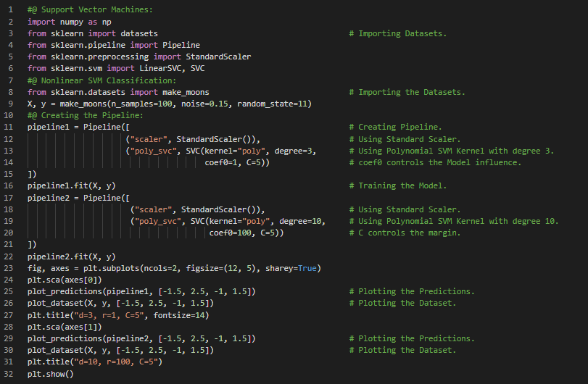
Task: Click the True keyword in sharey=True
Action: click(309, 268)
